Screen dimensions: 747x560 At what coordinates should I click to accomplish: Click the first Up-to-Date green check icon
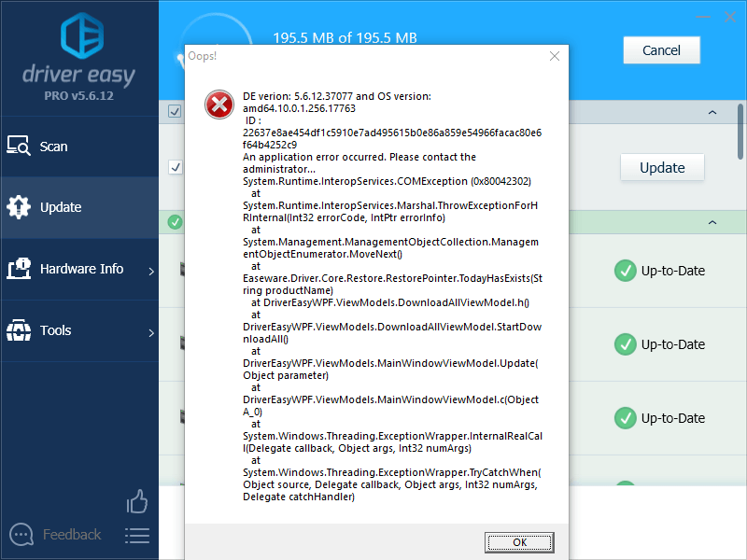coord(626,271)
